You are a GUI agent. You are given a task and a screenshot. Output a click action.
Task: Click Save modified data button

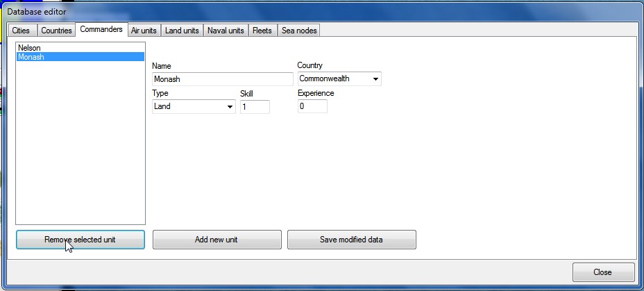point(352,240)
